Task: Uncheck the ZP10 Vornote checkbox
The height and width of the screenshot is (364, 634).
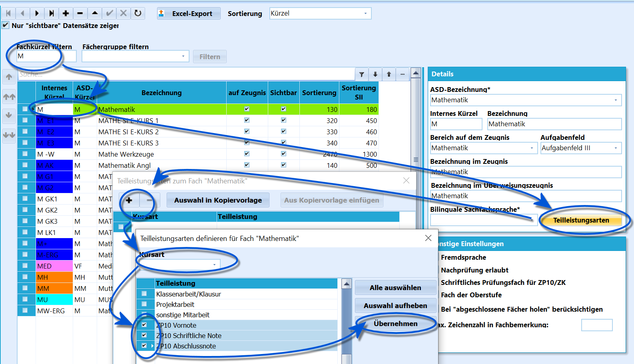Action: pos(144,325)
